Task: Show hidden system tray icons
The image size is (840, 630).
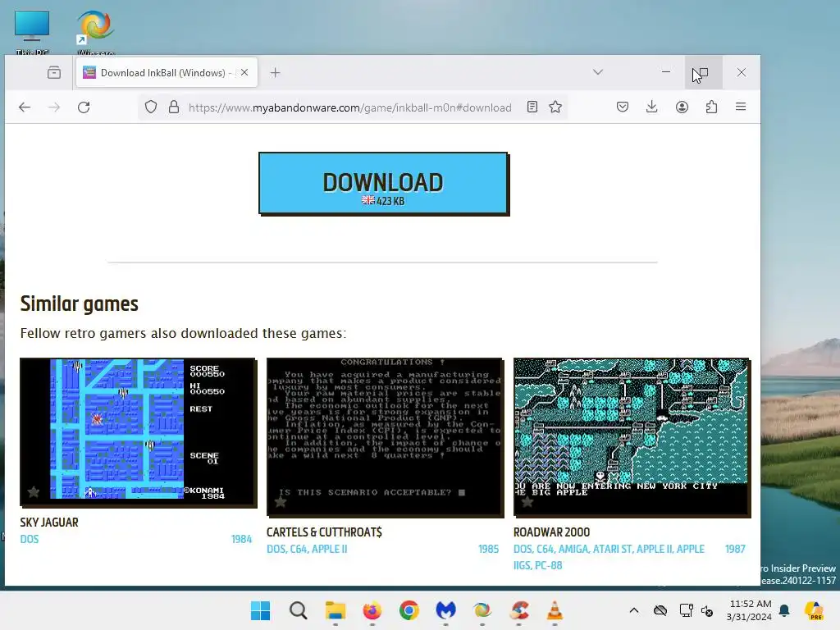Action: click(x=634, y=610)
